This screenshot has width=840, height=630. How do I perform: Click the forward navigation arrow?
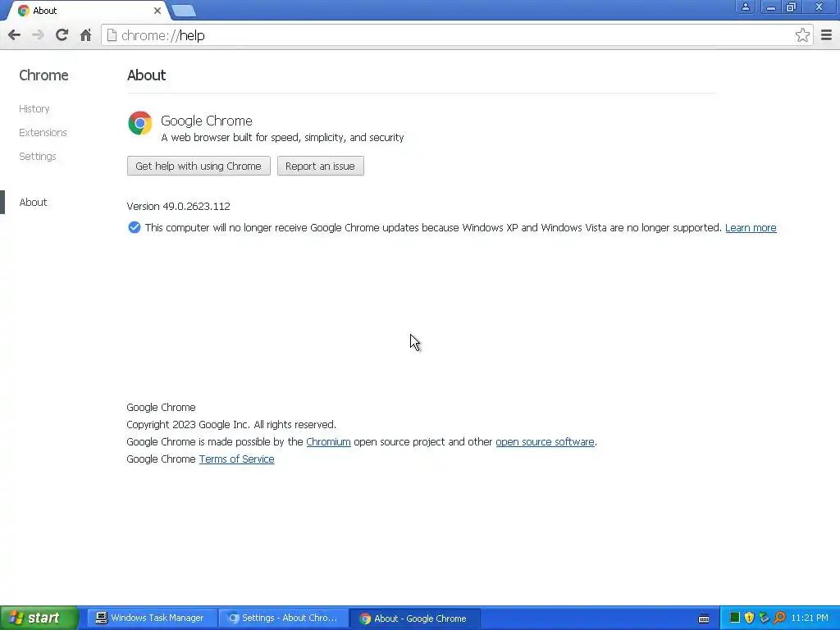(x=38, y=35)
